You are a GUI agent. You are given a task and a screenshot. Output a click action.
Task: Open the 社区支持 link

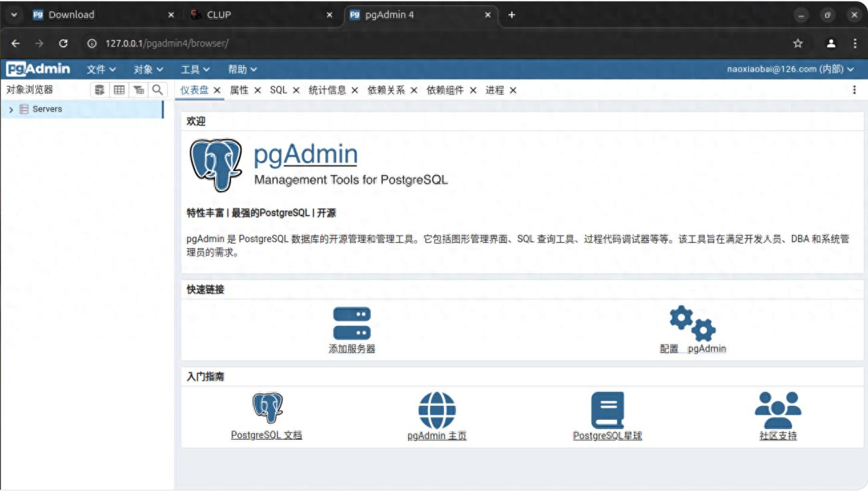click(778, 436)
